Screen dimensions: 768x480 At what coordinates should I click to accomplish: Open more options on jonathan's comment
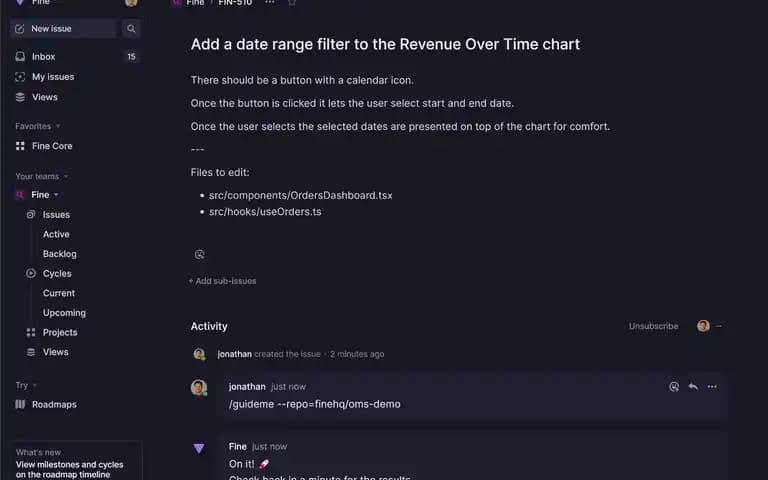click(x=712, y=386)
